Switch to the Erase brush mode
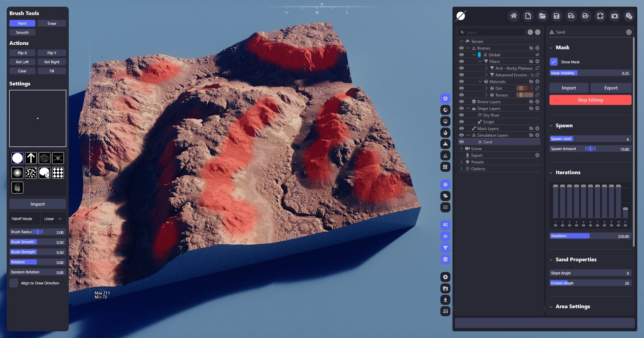The width and height of the screenshot is (644, 338). (x=52, y=23)
